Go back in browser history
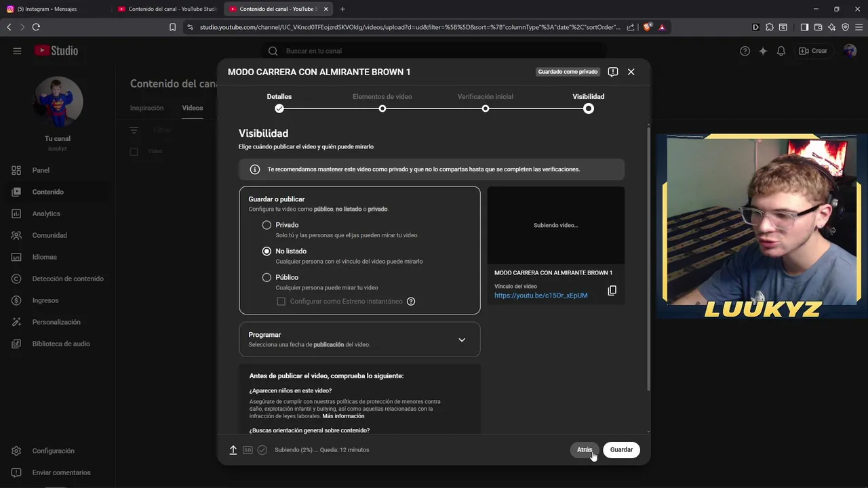 click(x=9, y=27)
